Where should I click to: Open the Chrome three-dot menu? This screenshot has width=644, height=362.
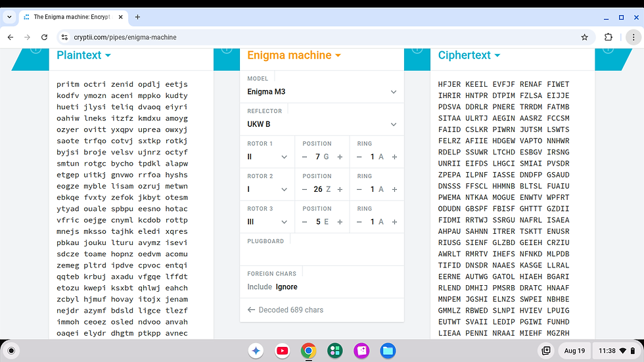click(x=633, y=37)
